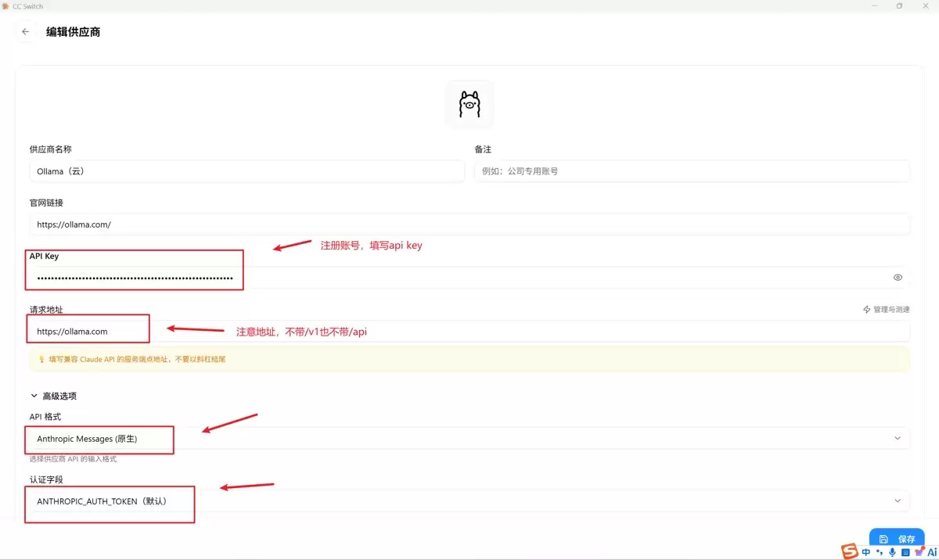Open the API 格式 dropdown
This screenshot has width=939, height=560.
pos(469,439)
